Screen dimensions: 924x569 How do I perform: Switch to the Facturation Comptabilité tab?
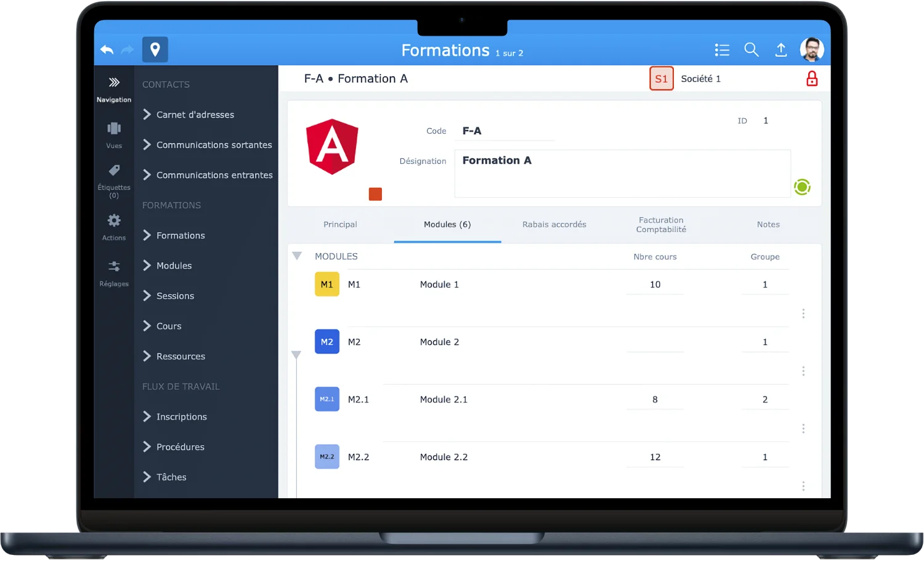click(x=661, y=225)
